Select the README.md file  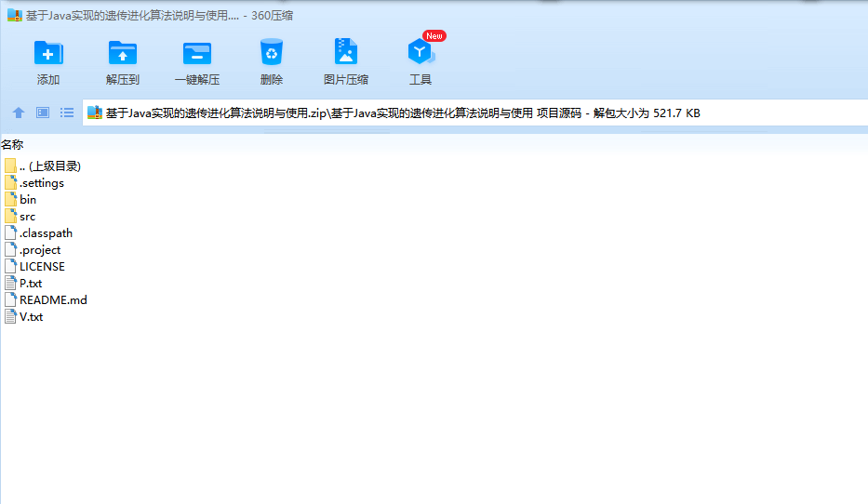[46, 299]
